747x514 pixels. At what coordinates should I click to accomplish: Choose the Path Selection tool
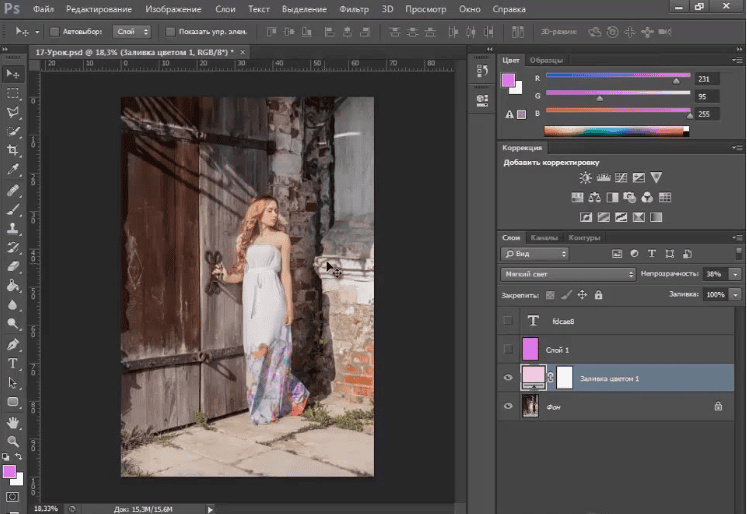pyautogui.click(x=13, y=383)
